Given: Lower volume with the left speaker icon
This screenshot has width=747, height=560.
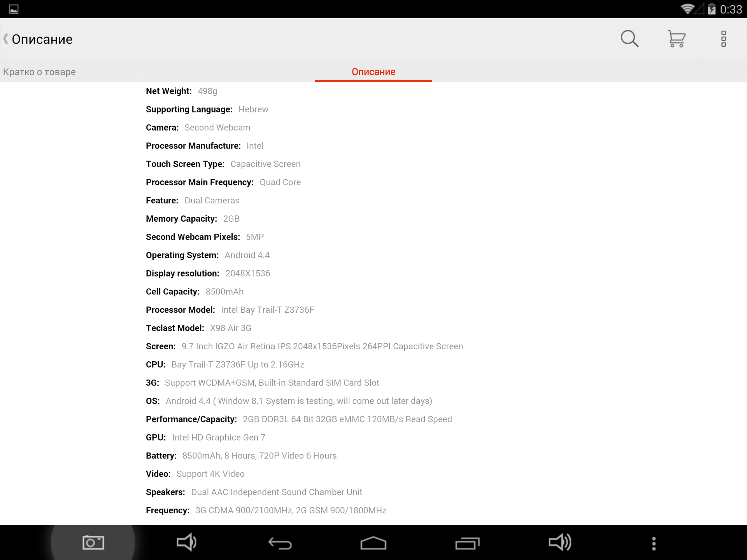Looking at the screenshot, I should tap(186, 542).
